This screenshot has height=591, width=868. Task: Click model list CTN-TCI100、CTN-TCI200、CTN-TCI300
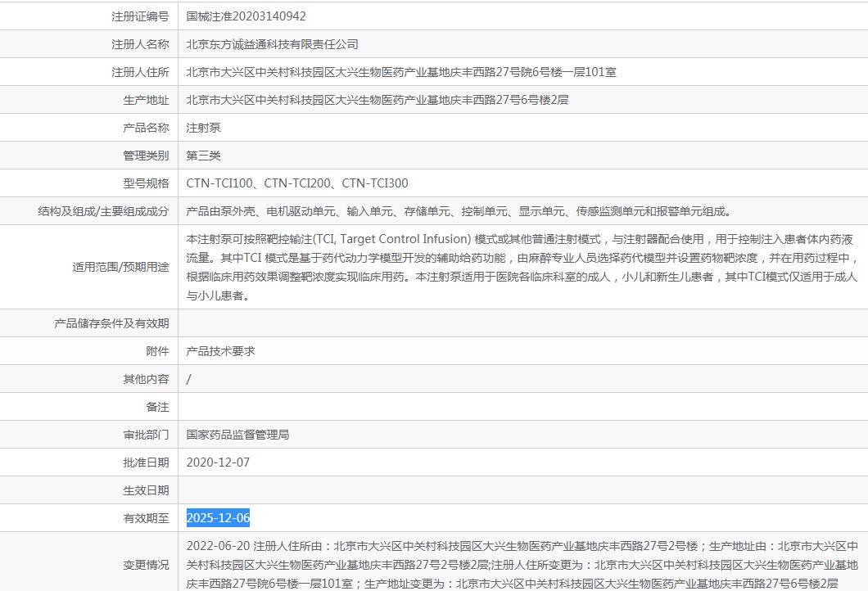[x=297, y=183]
